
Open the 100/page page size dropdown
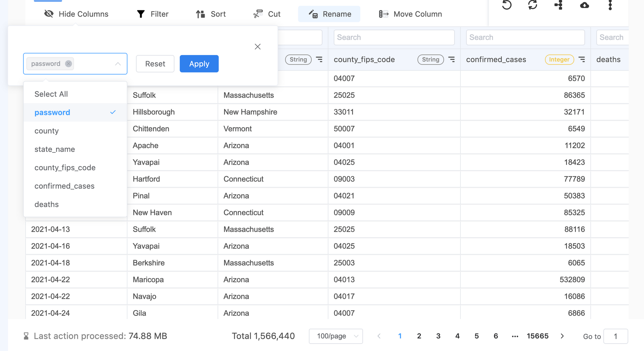click(x=336, y=336)
